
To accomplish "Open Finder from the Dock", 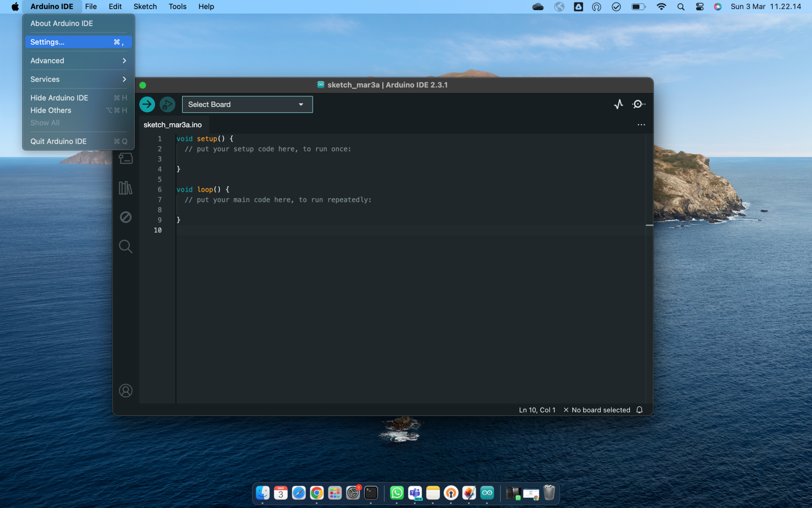I will point(262,493).
